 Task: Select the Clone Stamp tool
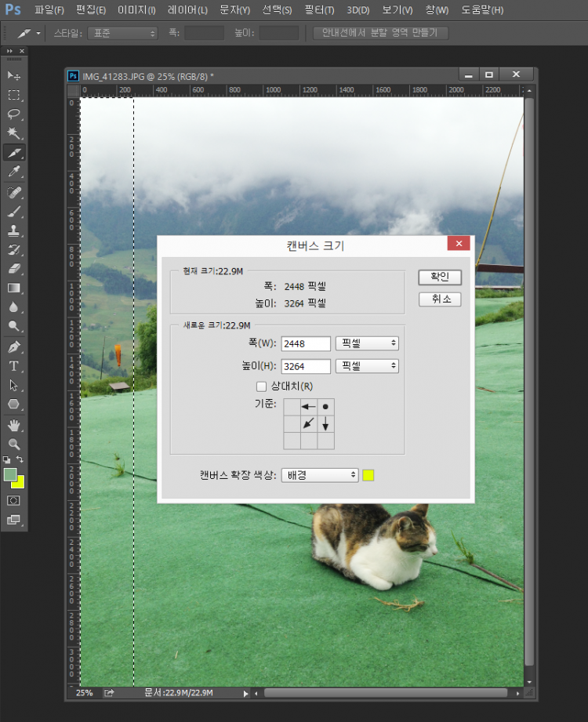click(14, 230)
